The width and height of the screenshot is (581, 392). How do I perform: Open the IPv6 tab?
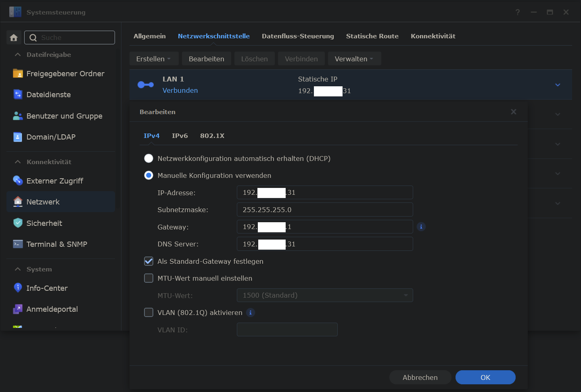coord(180,136)
